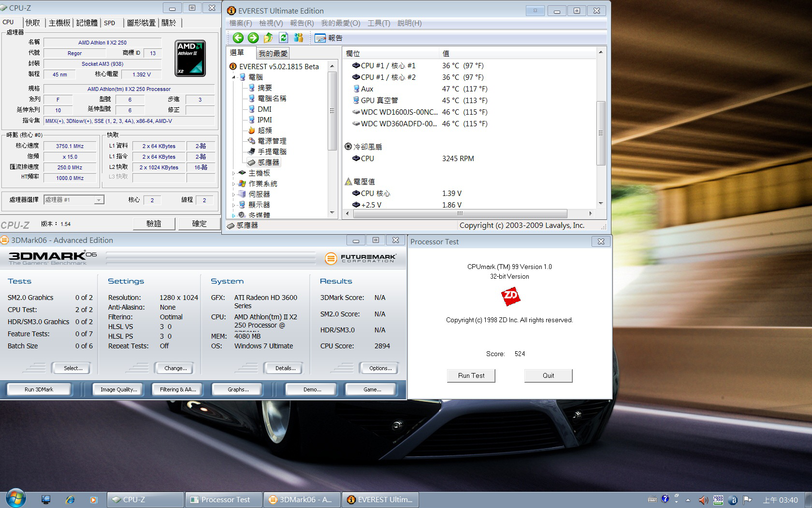Image resolution: width=812 pixels, height=508 pixels.
Task: Click the help question mark tray icon
Action: point(666,499)
